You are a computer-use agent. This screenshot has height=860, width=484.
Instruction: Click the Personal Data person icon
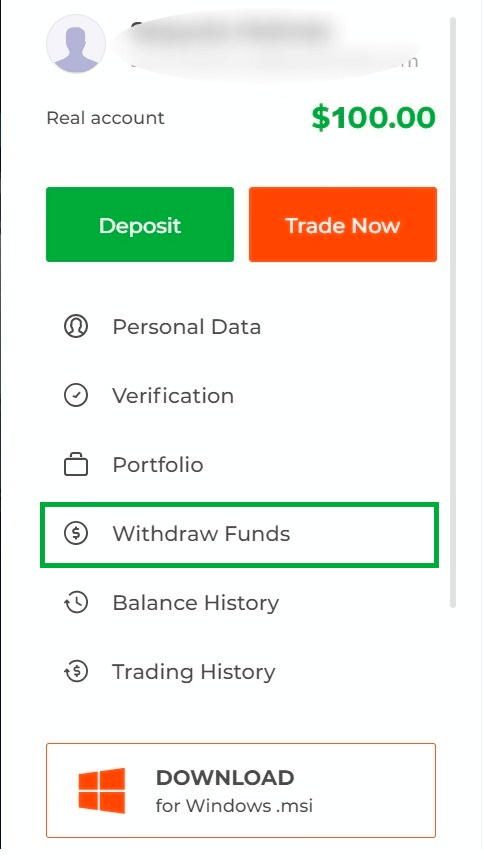(x=76, y=327)
